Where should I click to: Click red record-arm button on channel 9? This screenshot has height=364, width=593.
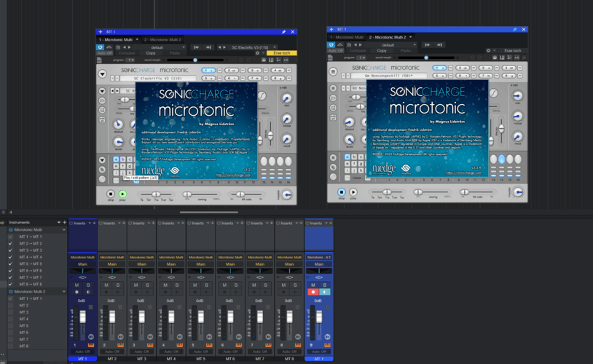pyautogui.click(x=313, y=292)
